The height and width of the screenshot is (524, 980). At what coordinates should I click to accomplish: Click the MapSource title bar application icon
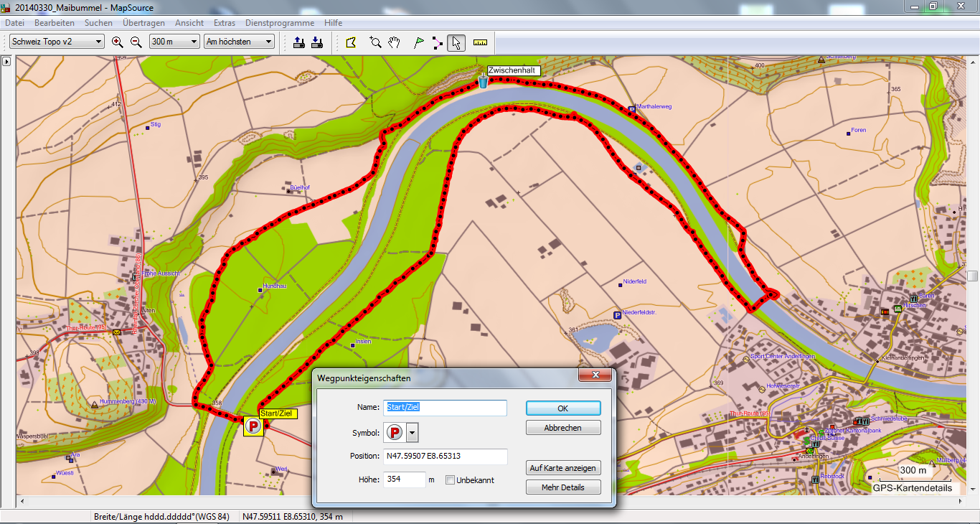(x=6, y=7)
